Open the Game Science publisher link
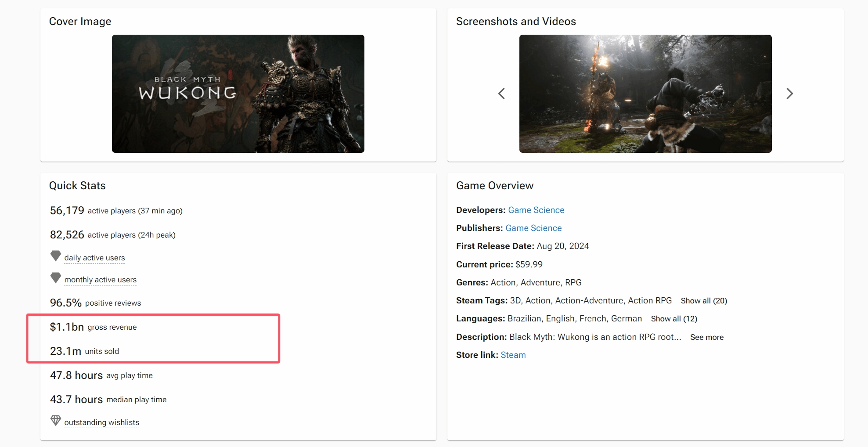The width and height of the screenshot is (868, 447). [533, 228]
